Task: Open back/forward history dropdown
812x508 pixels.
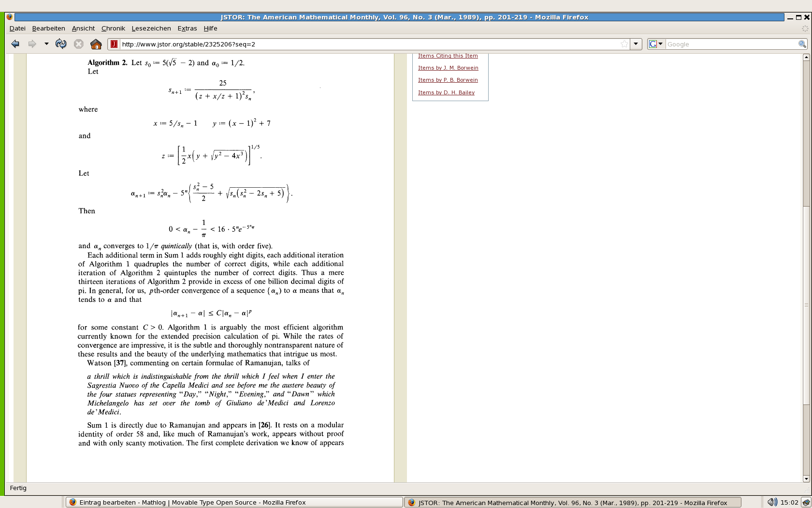Action: pyautogui.click(x=46, y=44)
